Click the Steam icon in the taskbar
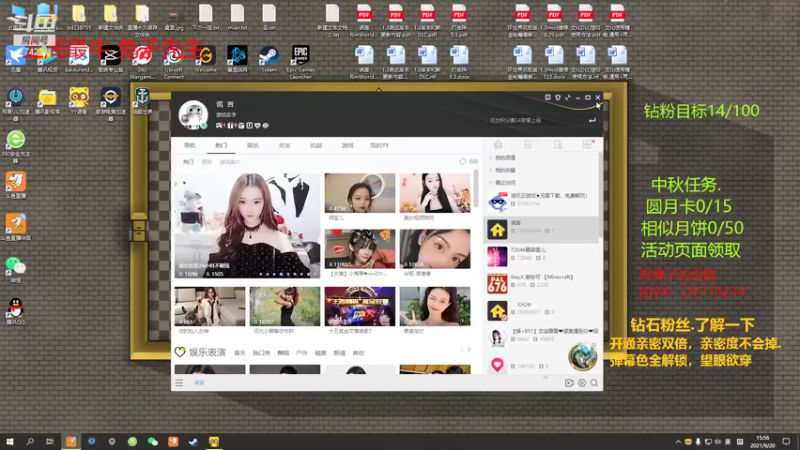The height and width of the screenshot is (450, 800). click(x=193, y=441)
